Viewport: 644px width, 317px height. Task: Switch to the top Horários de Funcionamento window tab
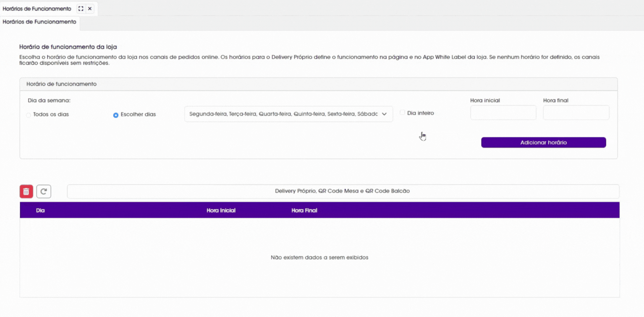pos(37,8)
